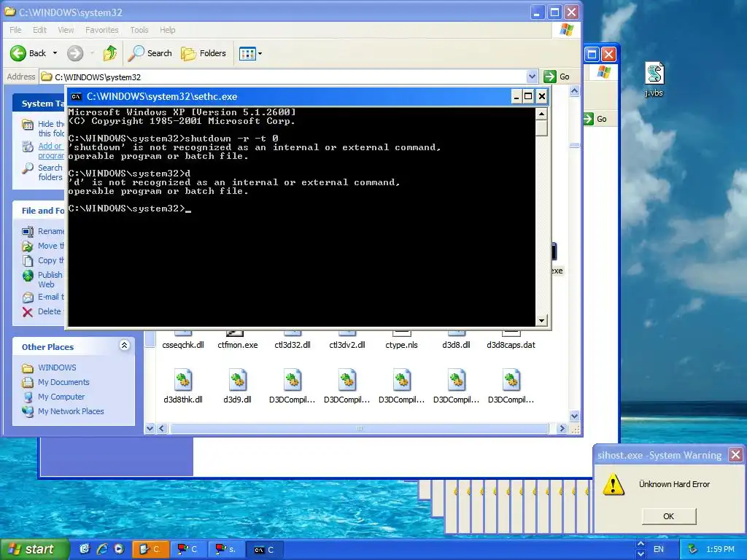
Task: Select the ctype.nls file name
Action: point(402,345)
